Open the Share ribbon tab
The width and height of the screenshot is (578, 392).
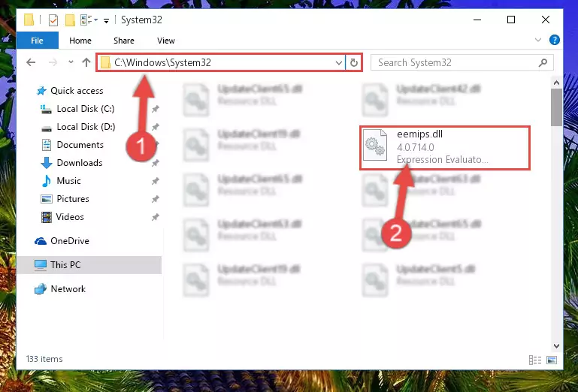pos(124,41)
